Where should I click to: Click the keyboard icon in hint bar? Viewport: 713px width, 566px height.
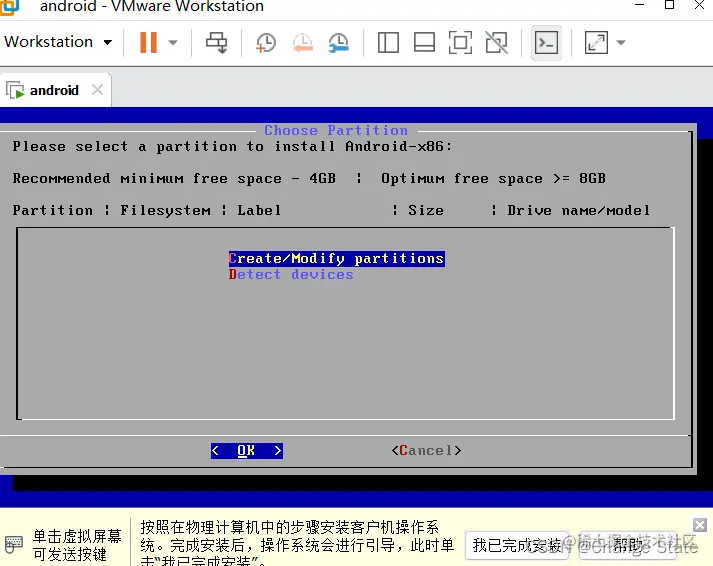tap(14, 544)
